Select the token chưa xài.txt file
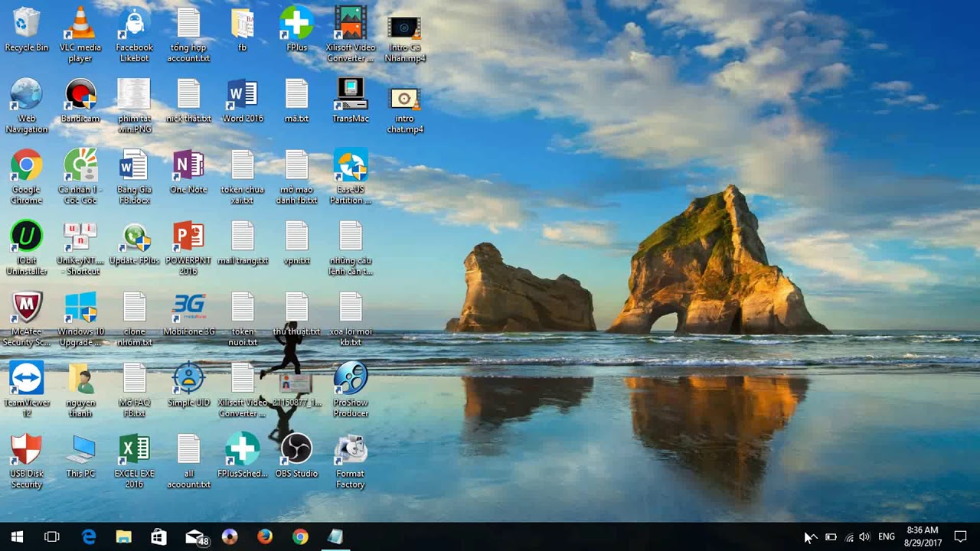This screenshot has width=980, height=551. [243, 177]
